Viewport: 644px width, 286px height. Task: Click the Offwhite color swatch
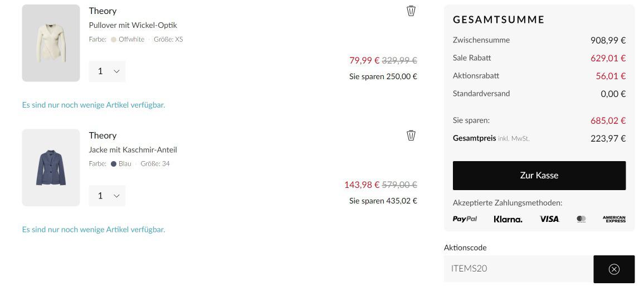point(114,40)
